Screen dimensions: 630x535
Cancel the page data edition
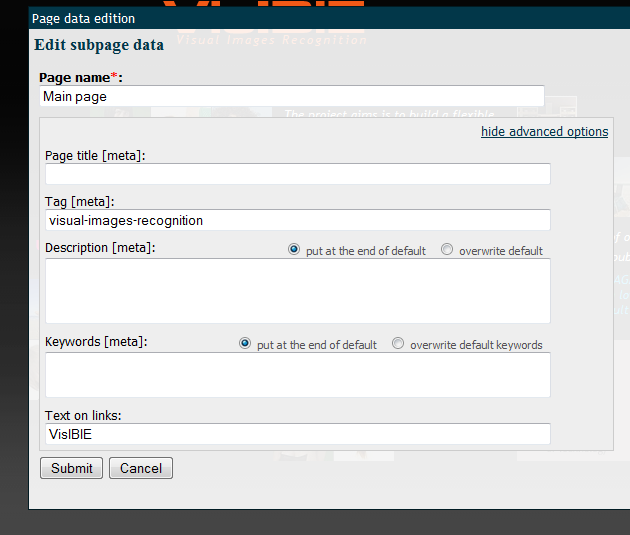click(x=141, y=468)
